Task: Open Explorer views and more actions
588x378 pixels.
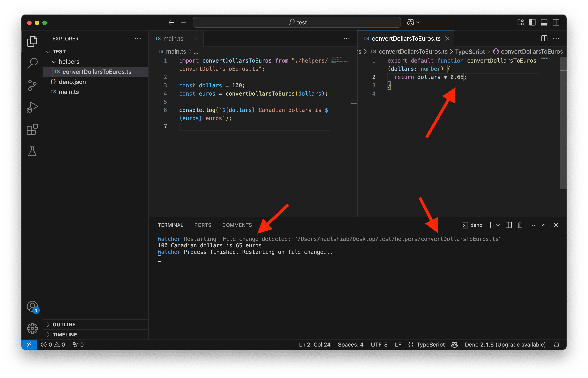Action: pyautogui.click(x=138, y=39)
